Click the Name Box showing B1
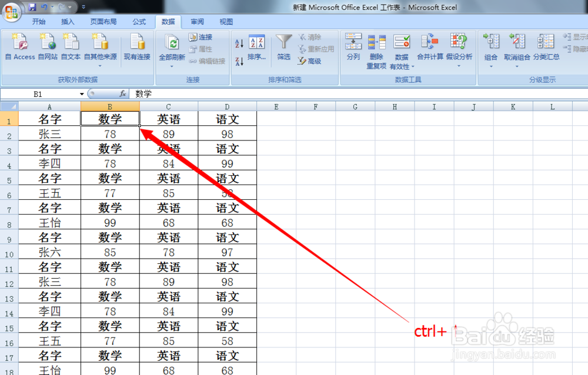This screenshot has width=588, height=375. (x=38, y=94)
